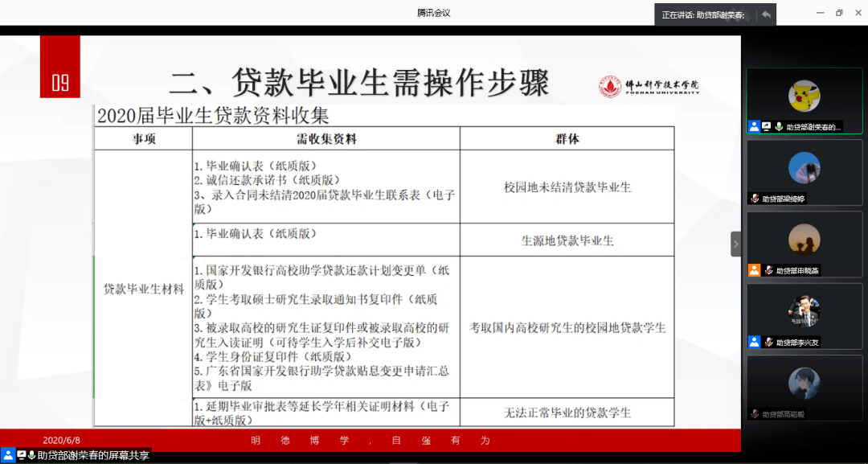Click the slide heading 二、贷款毕业生需操作步骤
Image resolution: width=868 pixels, height=464 pixels.
(359, 84)
